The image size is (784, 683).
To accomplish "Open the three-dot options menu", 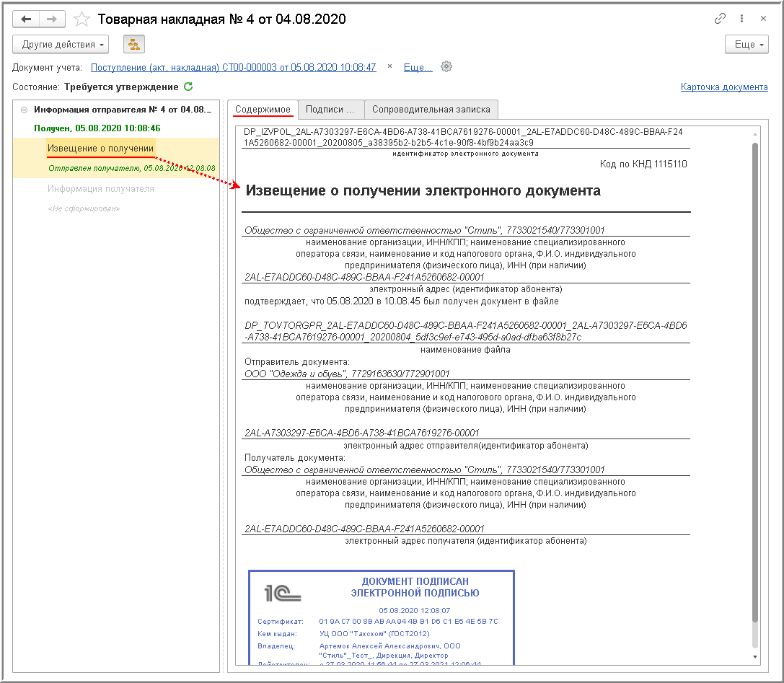I will point(741,19).
